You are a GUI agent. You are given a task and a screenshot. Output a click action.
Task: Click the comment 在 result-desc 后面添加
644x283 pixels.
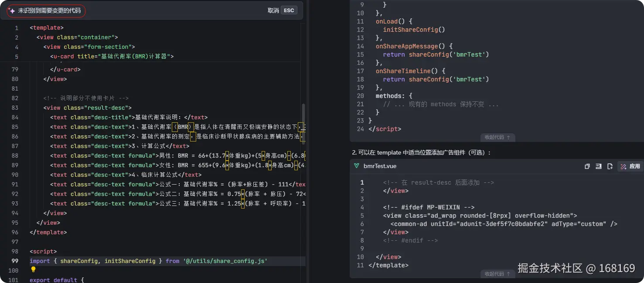(x=439, y=183)
